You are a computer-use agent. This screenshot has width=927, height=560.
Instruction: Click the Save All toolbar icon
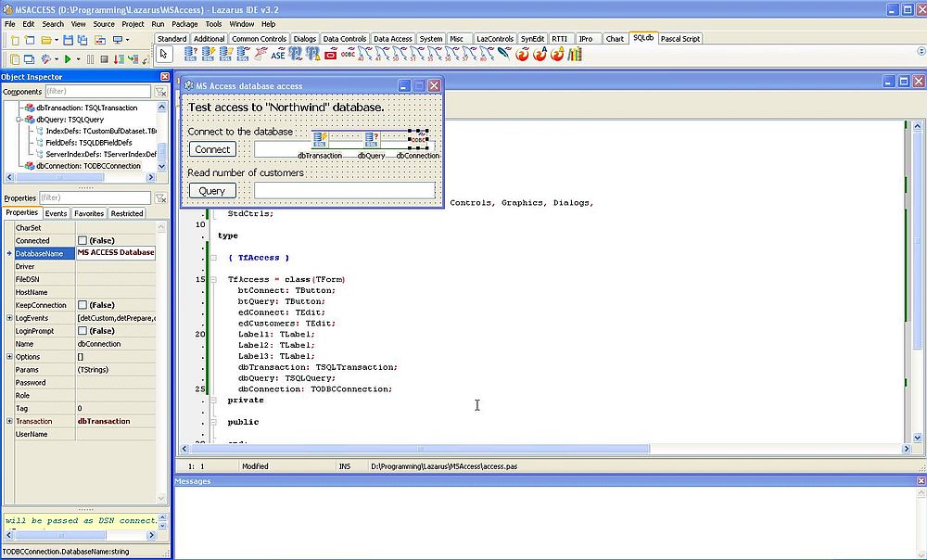[83, 40]
